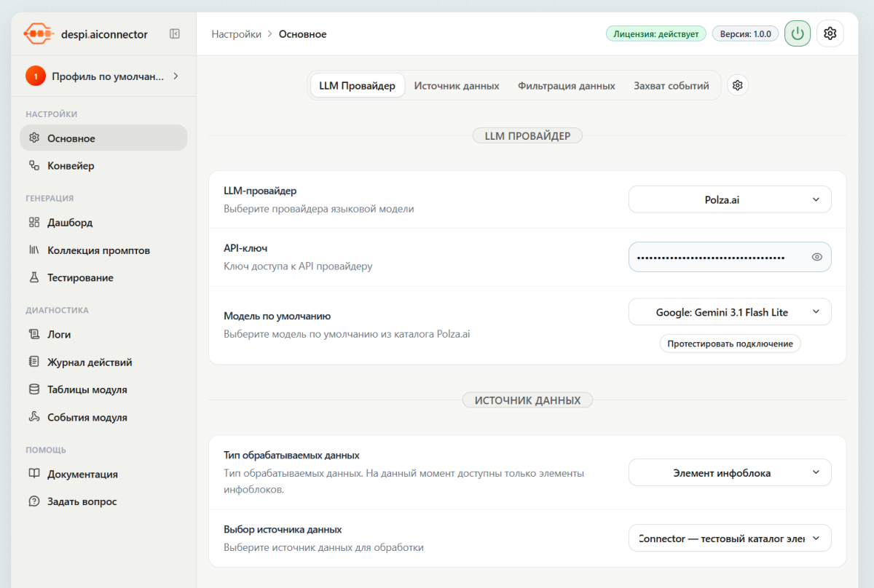Click the Документация book icon
The image size is (874, 588).
[x=34, y=474]
